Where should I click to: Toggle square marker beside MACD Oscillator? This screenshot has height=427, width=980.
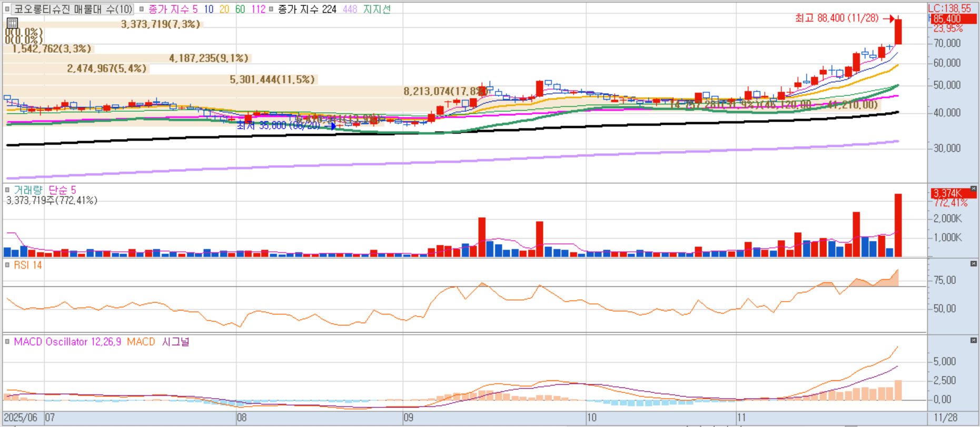pos(7,342)
